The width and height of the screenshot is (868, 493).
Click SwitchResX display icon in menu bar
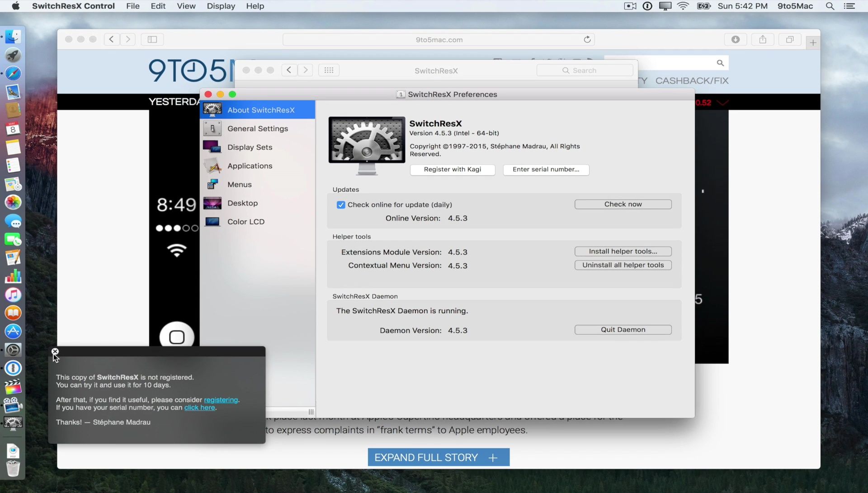tap(665, 6)
